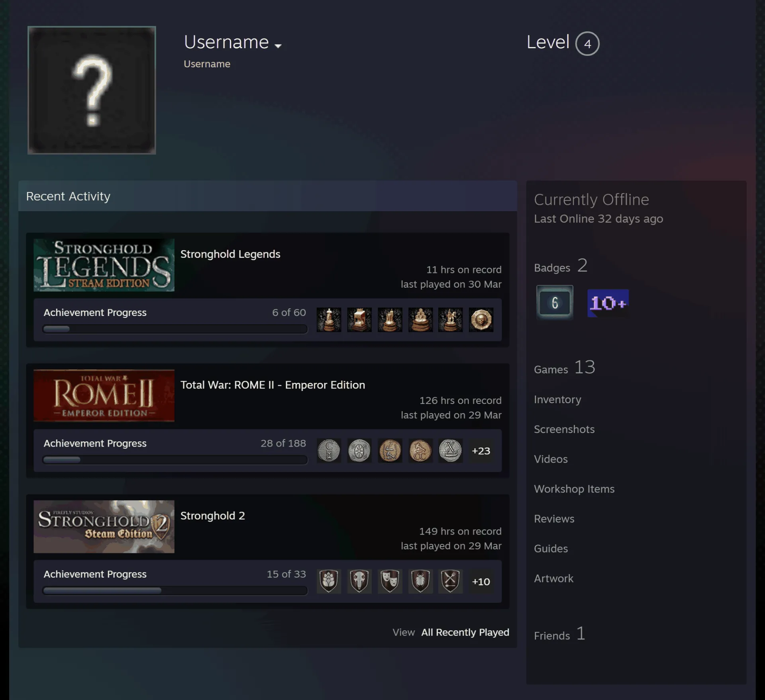
Task: Open the Artwork link
Action: (553, 578)
